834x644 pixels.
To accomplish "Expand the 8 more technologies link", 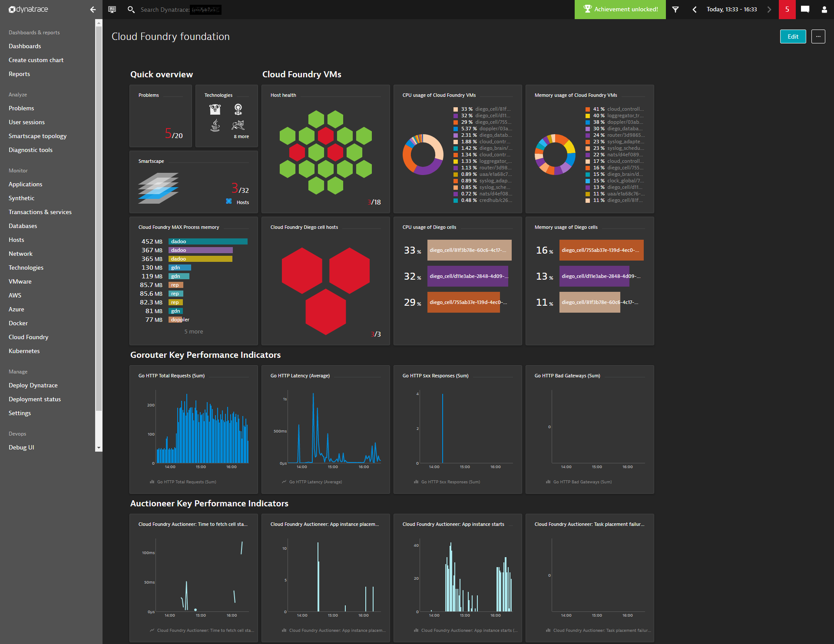I will [x=241, y=136].
